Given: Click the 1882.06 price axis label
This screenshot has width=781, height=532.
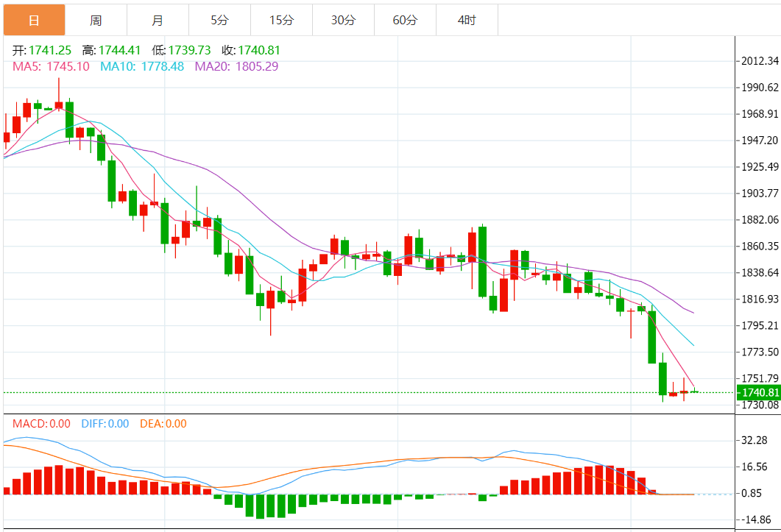Looking at the screenshot, I should click(x=760, y=220).
